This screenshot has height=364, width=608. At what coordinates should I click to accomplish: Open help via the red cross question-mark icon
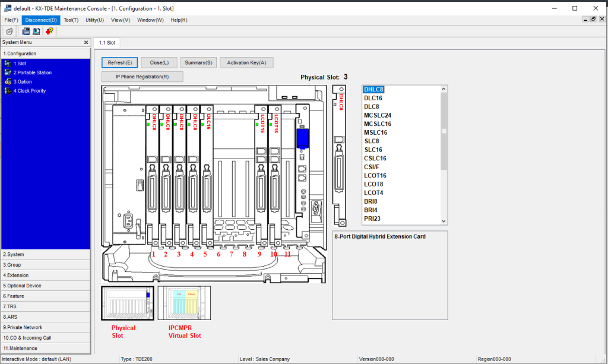point(49,31)
